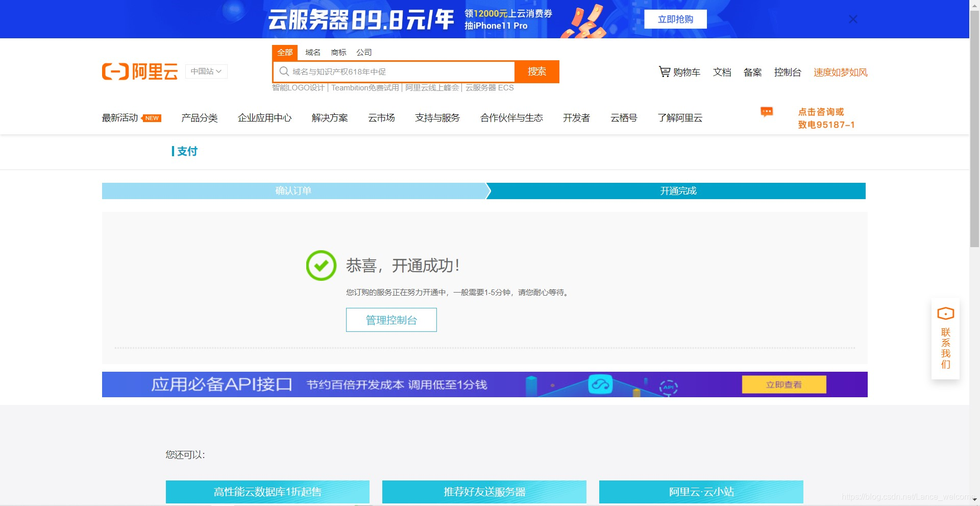980x506 pixels.
Task: Click the 开通完成 progress step
Action: 678,191
